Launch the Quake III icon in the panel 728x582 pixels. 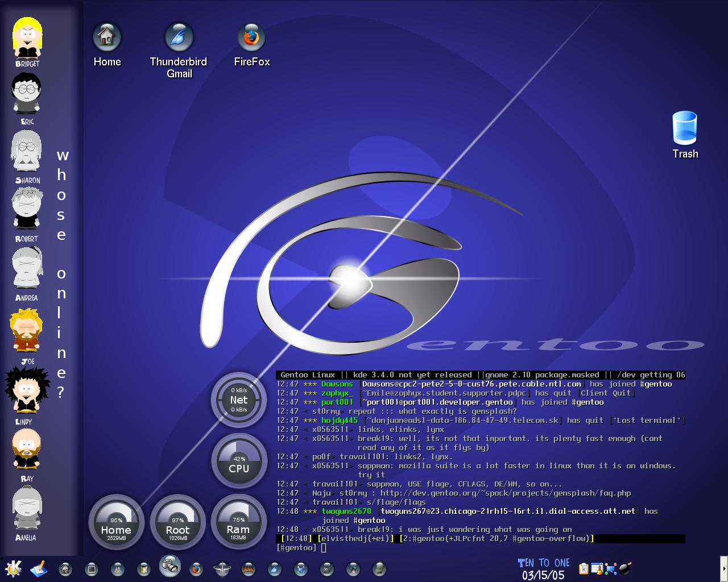tap(222, 568)
